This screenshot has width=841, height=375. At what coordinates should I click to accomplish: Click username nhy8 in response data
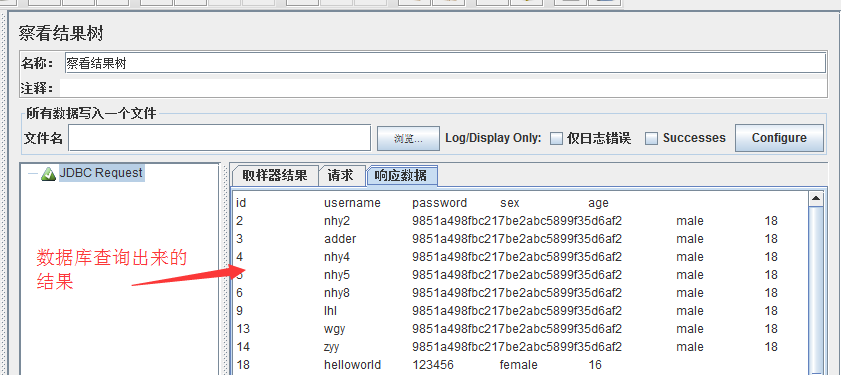pos(337,293)
